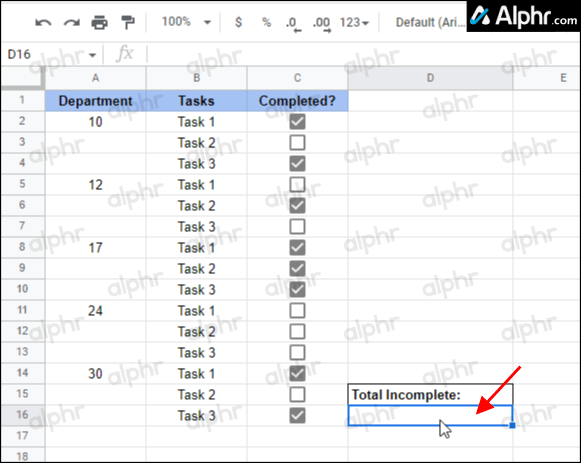The width and height of the screenshot is (581, 463).
Task: Select column C header
Action: point(298,78)
